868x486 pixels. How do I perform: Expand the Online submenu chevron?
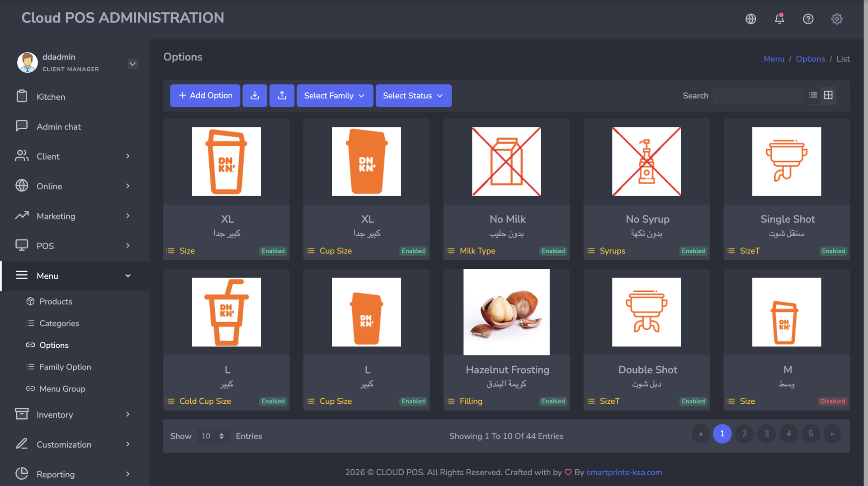(x=128, y=186)
